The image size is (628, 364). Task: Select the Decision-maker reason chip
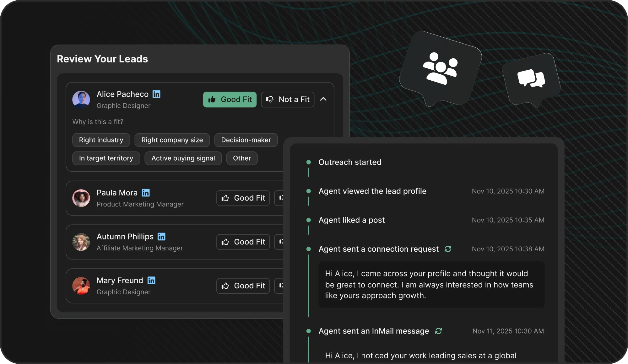246,140
